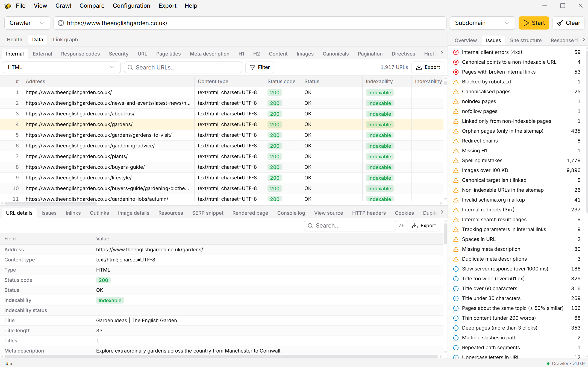Show more right panel tabs chevron
This screenshot has height=367, width=588.
[584, 40]
